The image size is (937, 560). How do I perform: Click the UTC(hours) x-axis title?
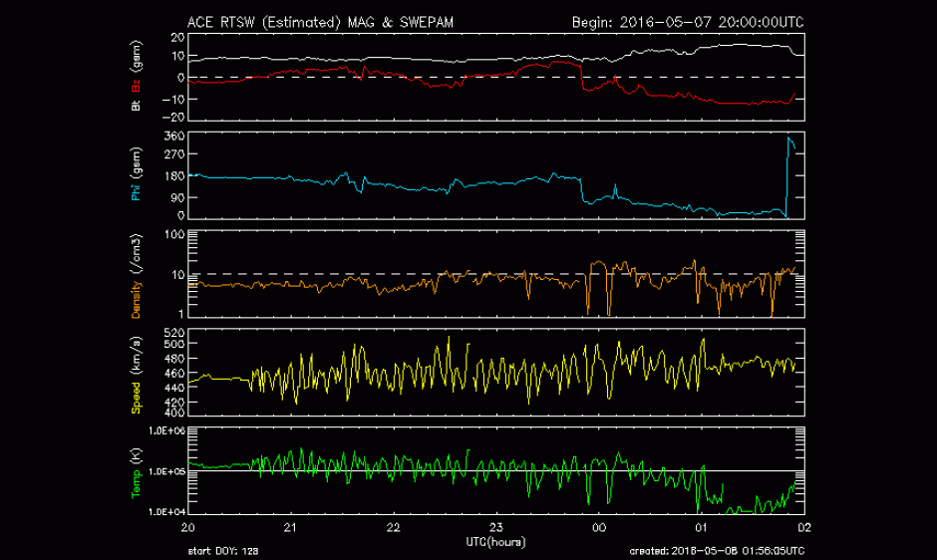click(495, 540)
